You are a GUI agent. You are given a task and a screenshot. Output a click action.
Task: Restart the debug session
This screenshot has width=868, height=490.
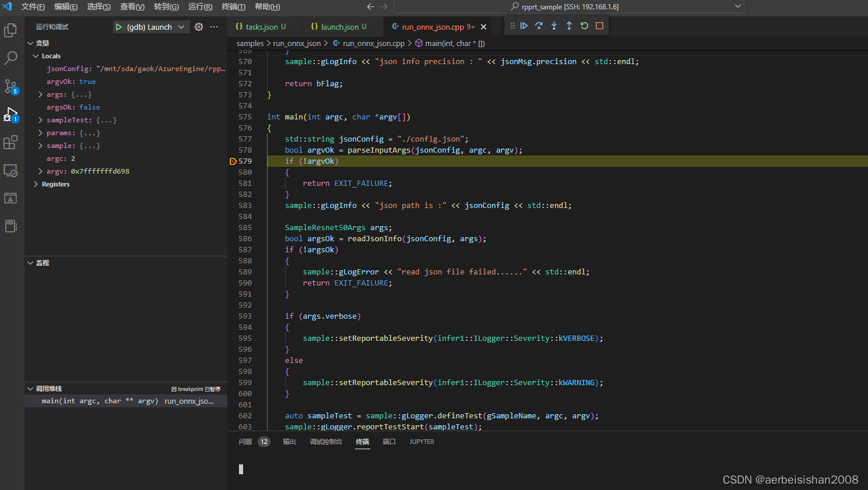[583, 26]
